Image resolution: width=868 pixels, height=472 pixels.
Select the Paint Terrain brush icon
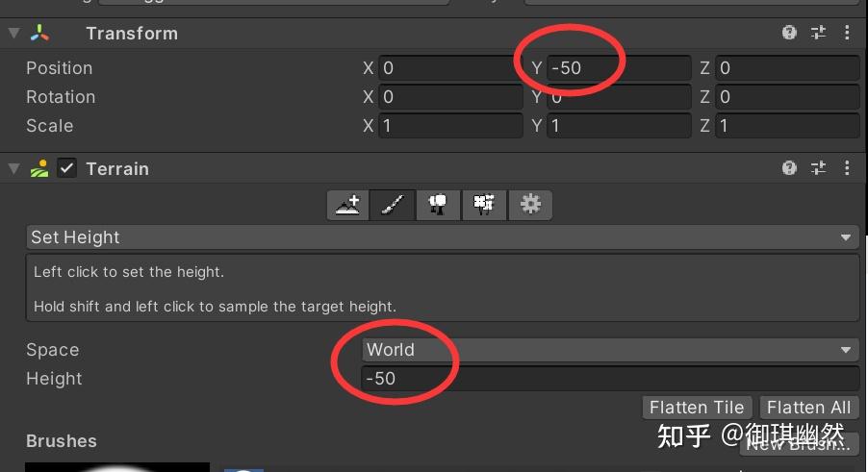point(393,205)
